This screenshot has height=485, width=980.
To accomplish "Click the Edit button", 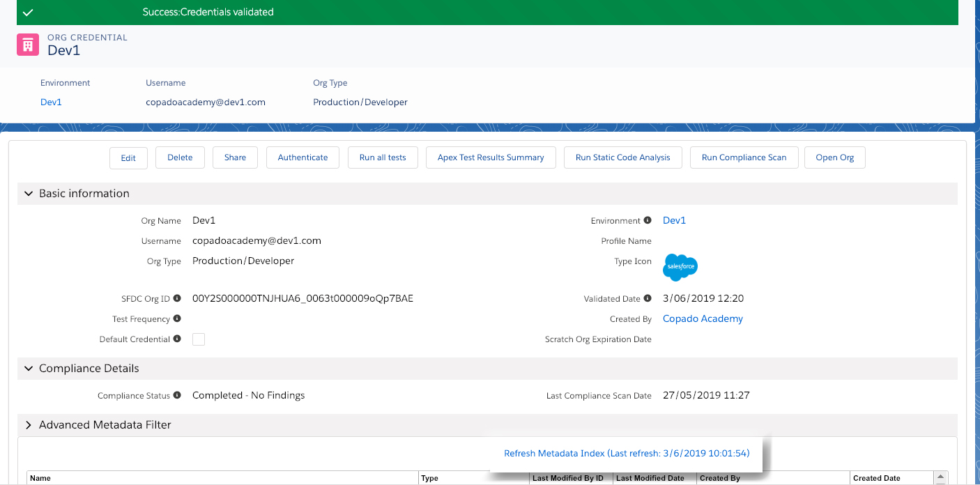I will coord(128,157).
